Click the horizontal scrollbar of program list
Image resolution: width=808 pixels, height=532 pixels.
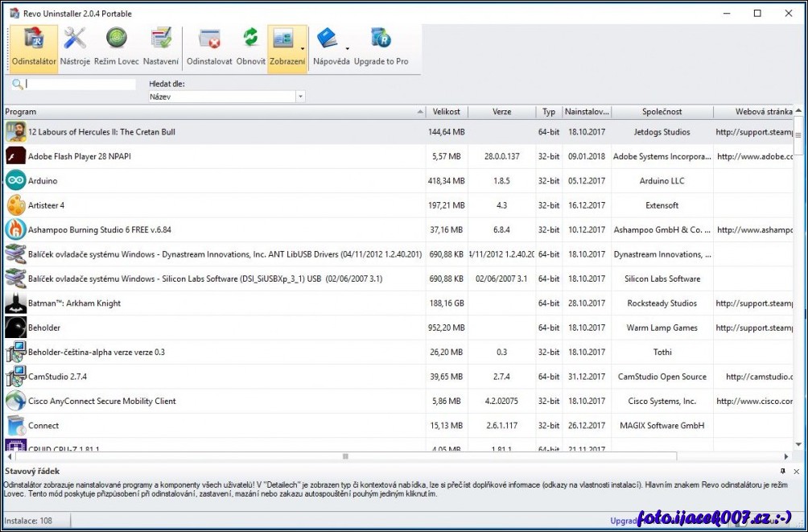(346, 456)
